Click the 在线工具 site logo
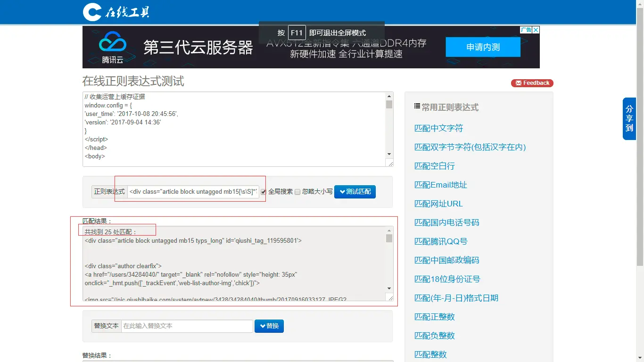The image size is (644, 362). click(116, 12)
